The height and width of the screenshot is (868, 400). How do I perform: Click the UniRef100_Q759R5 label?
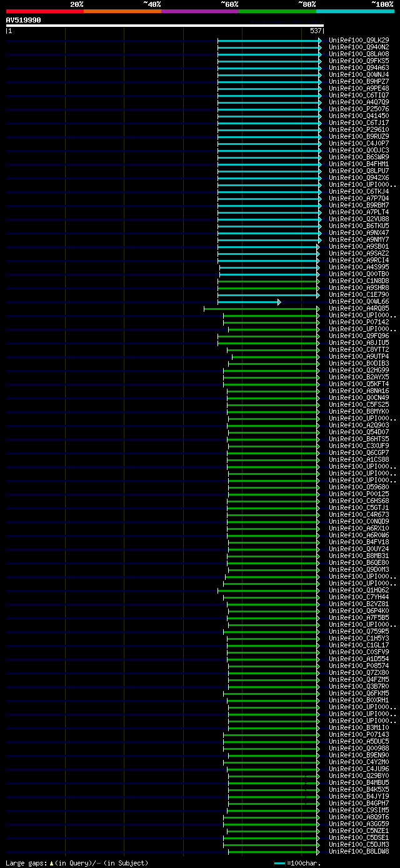[x=359, y=631]
